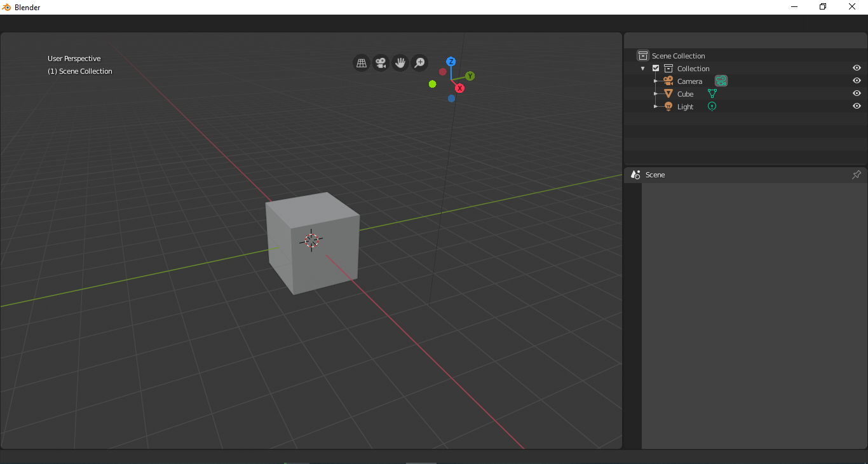This screenshot has width=868, height=464.
Task: Select the Light row label in outliner
Action: coord(685,107)
